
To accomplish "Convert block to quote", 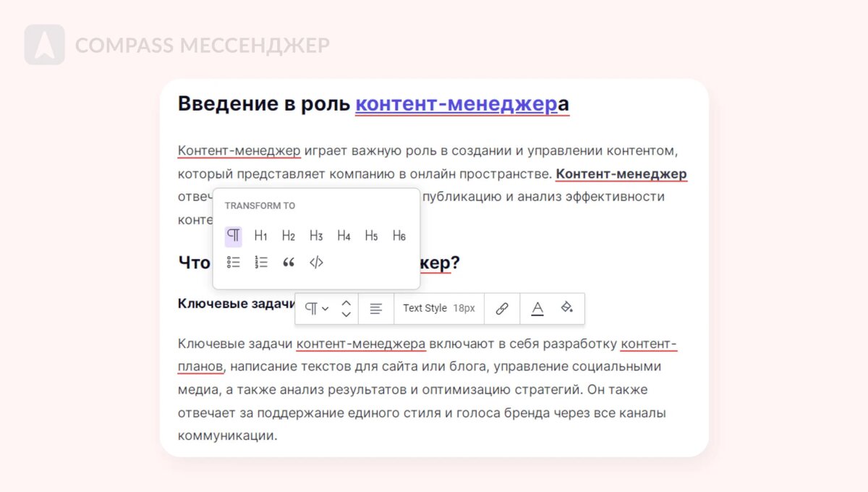I will (289, 263).
